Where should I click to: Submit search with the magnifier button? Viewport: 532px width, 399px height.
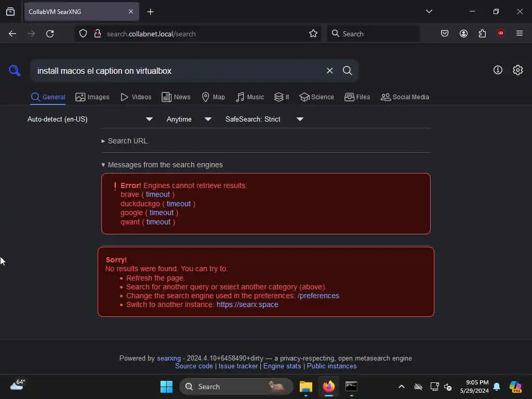point(347,71)
